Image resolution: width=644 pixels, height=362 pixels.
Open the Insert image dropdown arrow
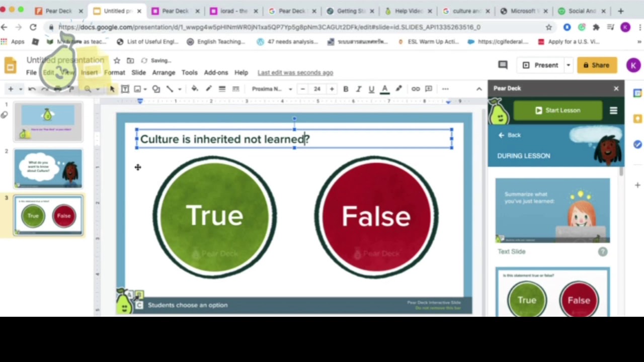coord(145,89)
